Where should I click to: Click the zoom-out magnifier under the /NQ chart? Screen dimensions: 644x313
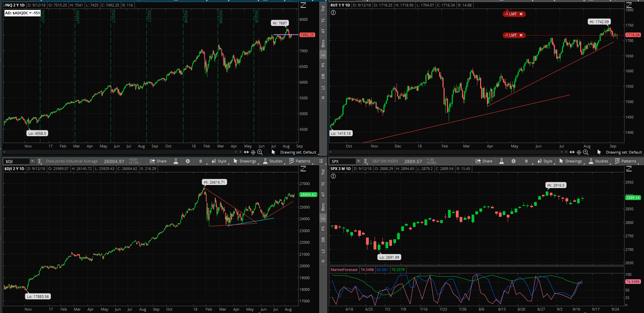point(267,152)
